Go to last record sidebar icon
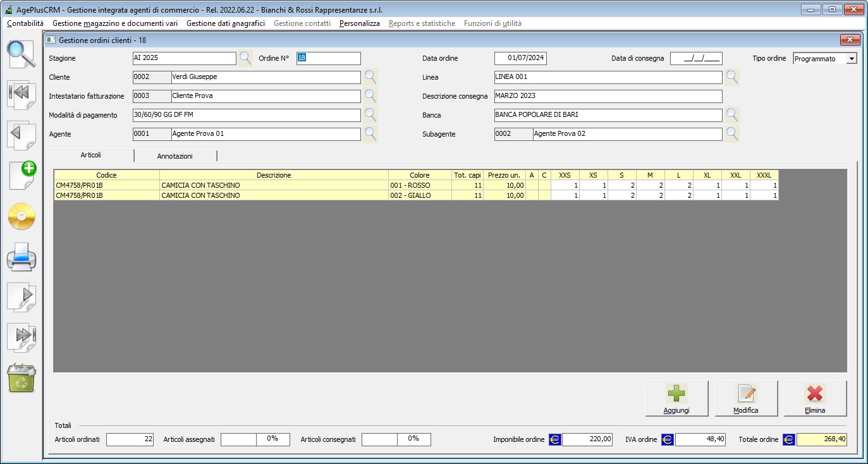Image resolution: width=868 pixels, height=464 pixels. click(x=21, y=337)
